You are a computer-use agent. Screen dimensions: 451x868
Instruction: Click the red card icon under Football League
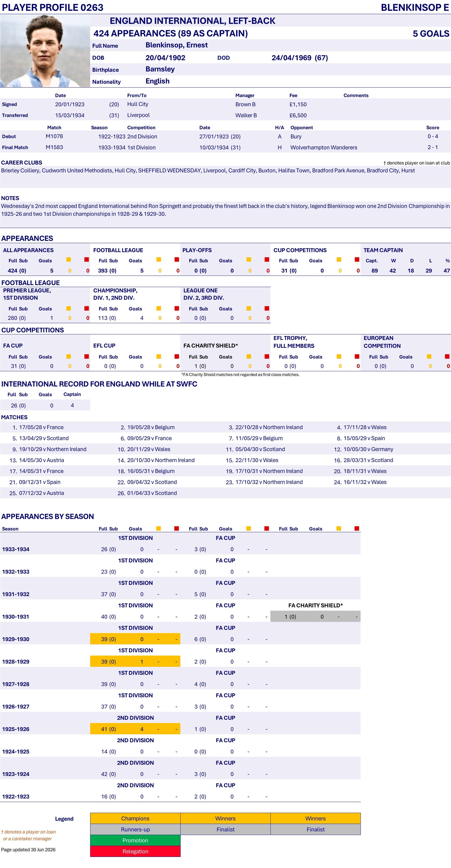tap(177, 259)
